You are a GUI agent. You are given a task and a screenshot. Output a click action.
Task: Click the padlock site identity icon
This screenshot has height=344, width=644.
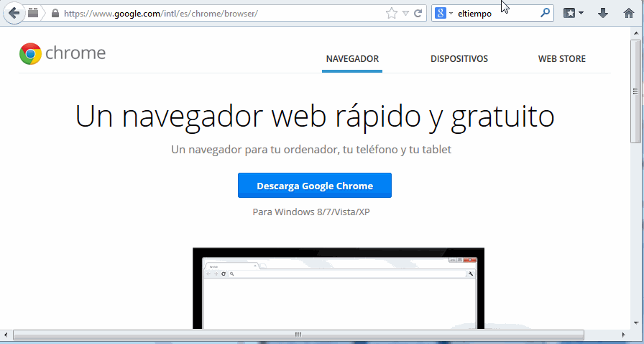pos(55,13)
